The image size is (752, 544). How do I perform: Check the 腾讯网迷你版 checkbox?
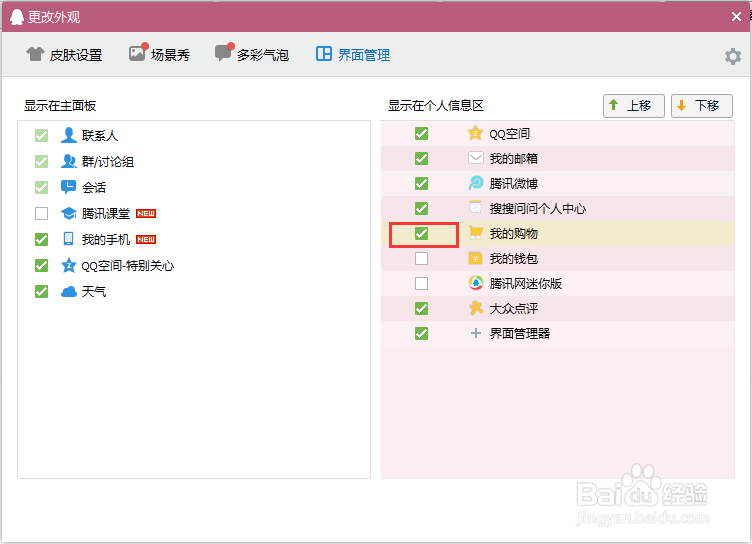tap(422, 284)
